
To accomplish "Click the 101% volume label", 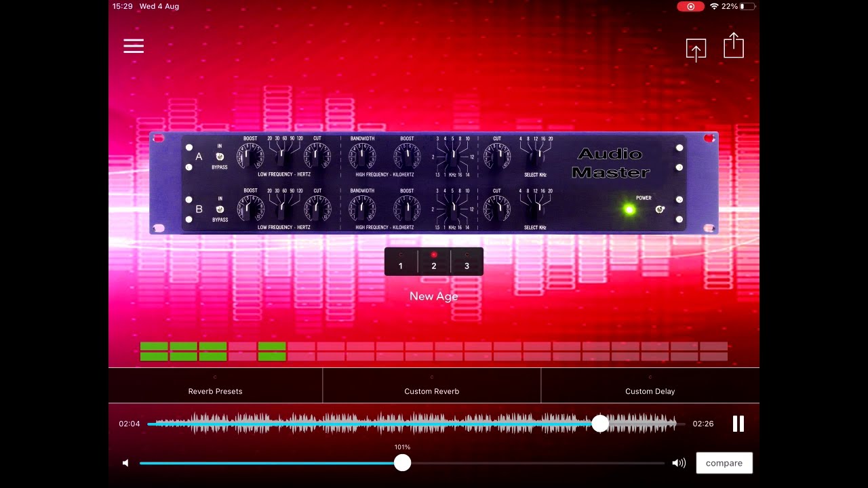I will click(x=402, y=447).
